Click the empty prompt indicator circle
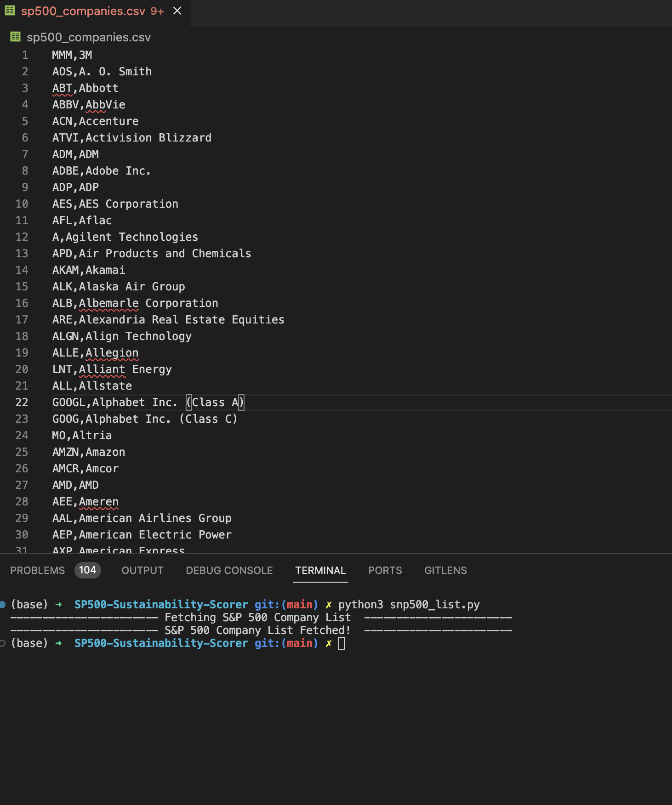 [2, 643]
